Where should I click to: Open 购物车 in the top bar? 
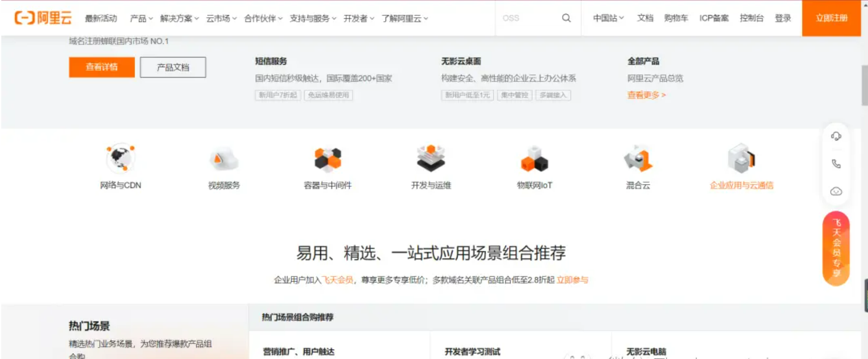(x=676, y=18)
